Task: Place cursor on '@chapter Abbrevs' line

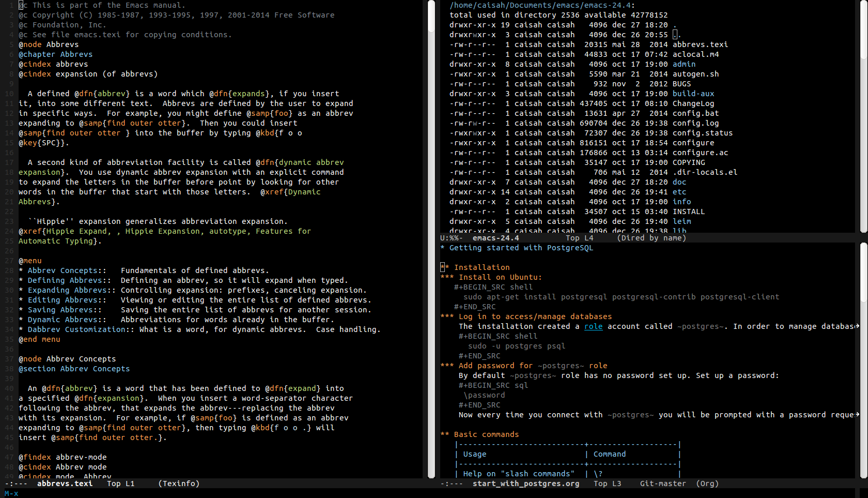Action: point(55,54)
